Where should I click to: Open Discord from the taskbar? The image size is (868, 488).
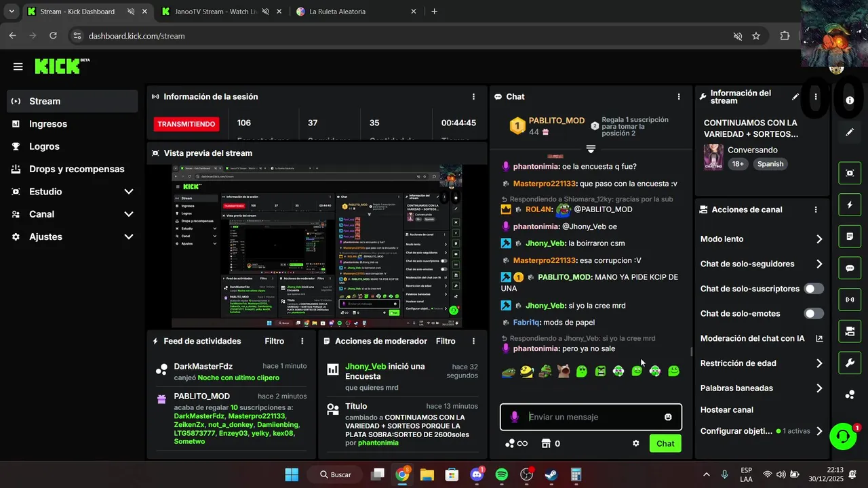[477, 474]
